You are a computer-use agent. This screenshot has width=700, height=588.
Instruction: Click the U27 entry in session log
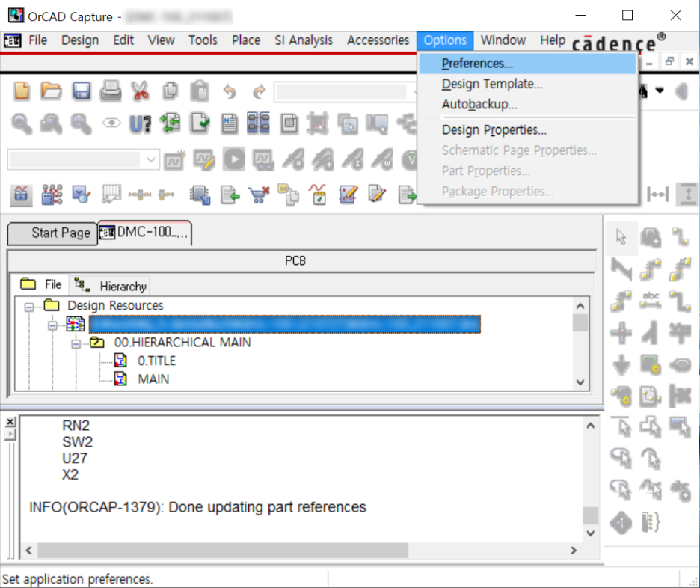[75, 459]
